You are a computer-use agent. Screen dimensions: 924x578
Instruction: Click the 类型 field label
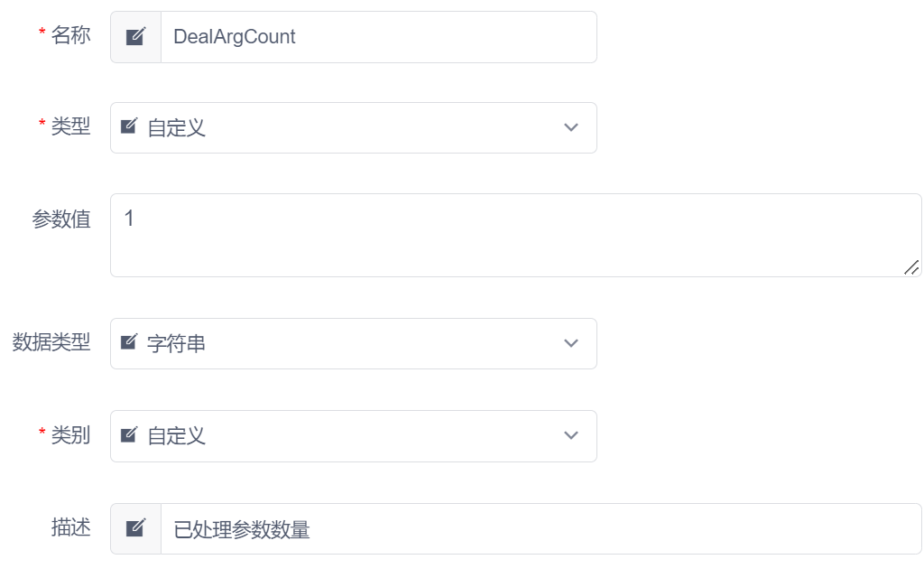tap(70, 126)
